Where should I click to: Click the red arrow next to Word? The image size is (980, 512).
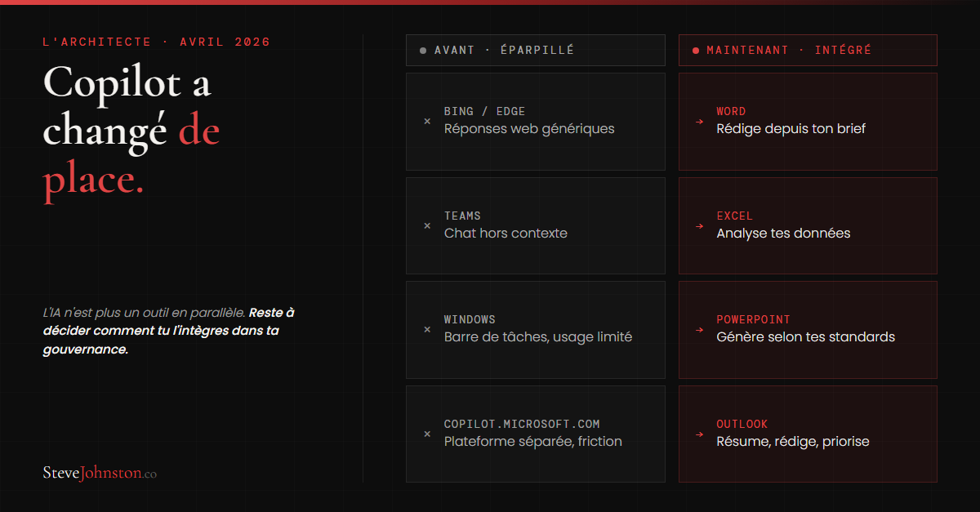[x=700, y=121]
